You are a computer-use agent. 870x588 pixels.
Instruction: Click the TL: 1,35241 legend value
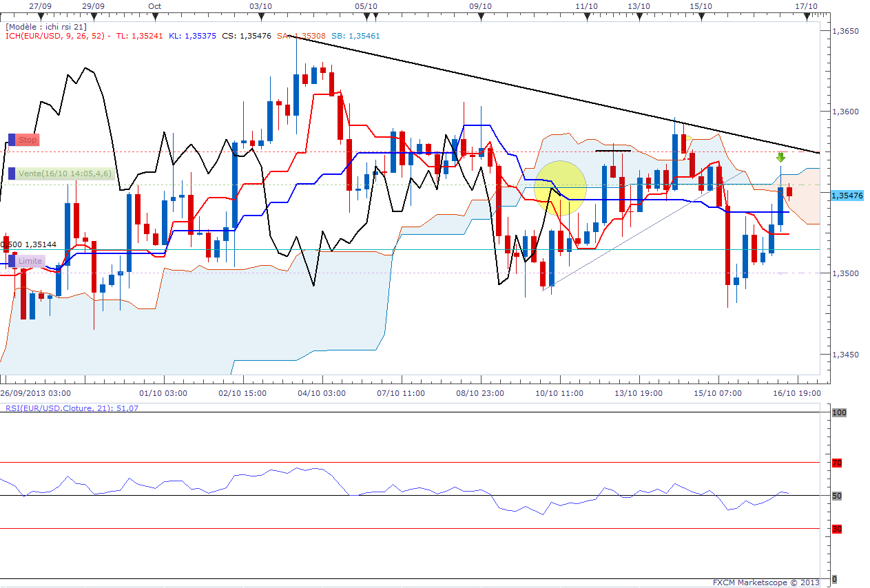pos(139,36)
